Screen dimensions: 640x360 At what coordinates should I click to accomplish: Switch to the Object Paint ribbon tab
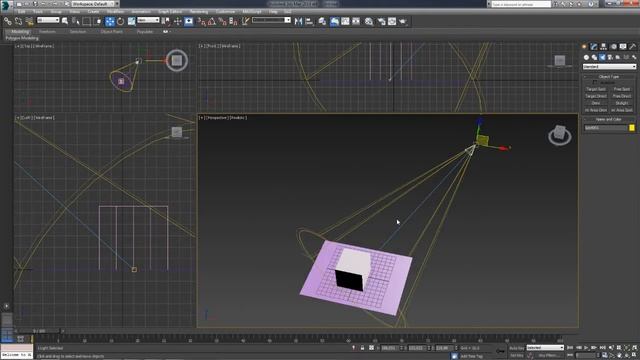(111, 31)
